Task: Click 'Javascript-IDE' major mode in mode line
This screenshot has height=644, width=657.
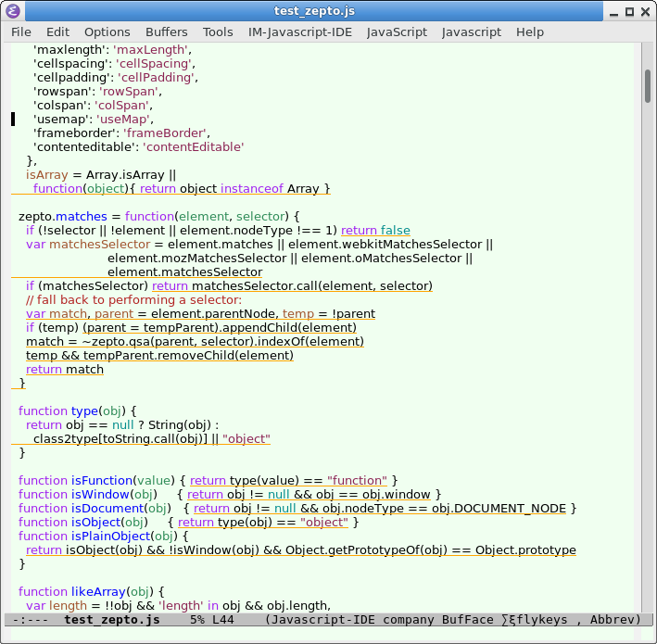Action: pos(323,620)
